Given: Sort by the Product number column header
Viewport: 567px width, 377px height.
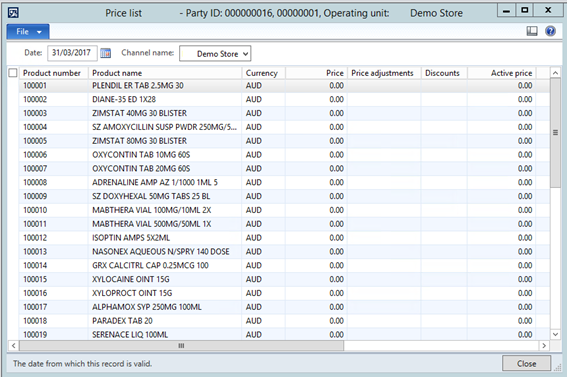Looking at the screenshot, I should click(x=54, y=73).
